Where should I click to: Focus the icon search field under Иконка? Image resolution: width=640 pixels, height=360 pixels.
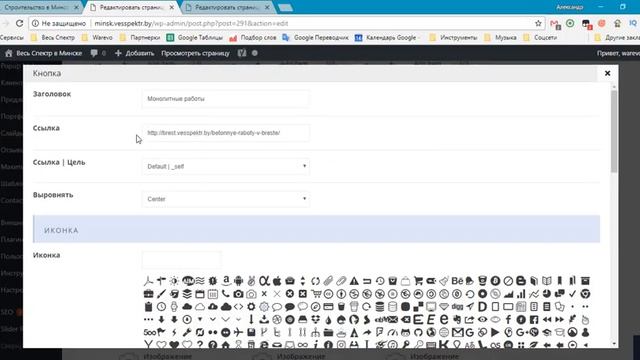point(182,260)
